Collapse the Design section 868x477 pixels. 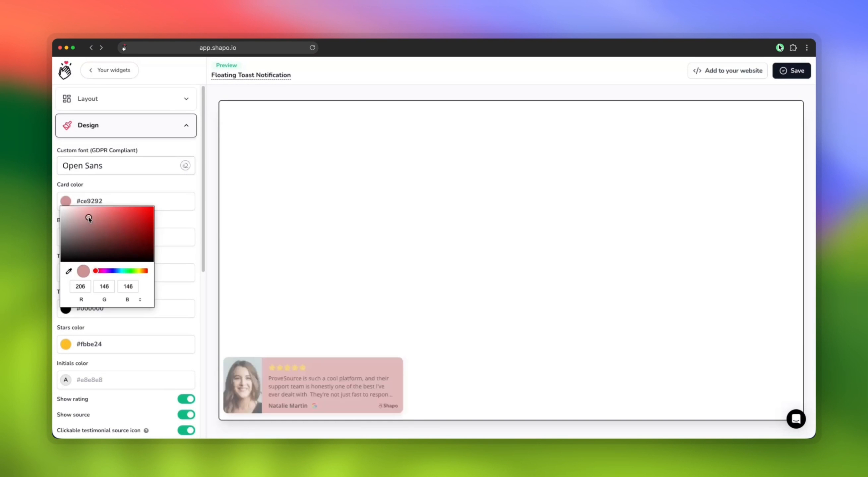[186, 125]
